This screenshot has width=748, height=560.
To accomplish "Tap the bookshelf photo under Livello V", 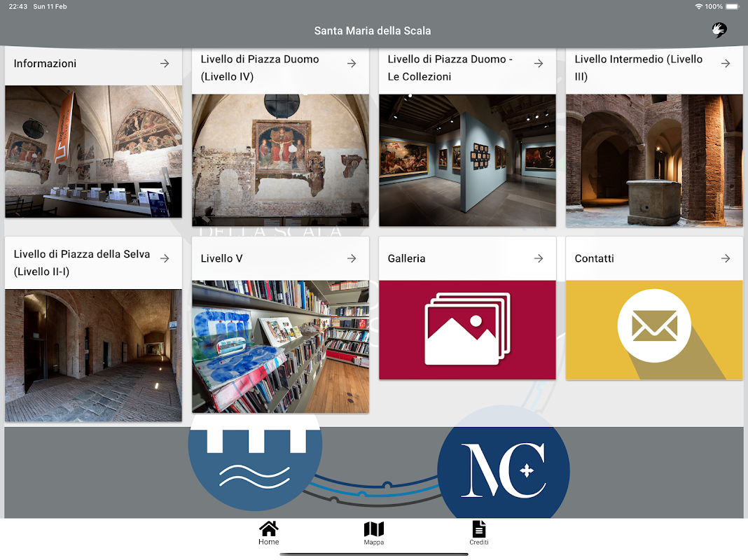I will coord(280,346).
